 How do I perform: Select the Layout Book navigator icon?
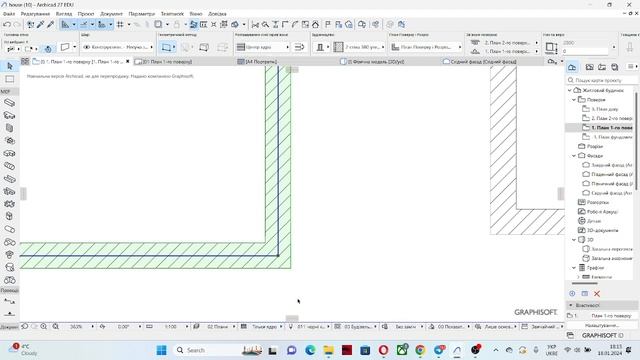[x=602, y=67]
